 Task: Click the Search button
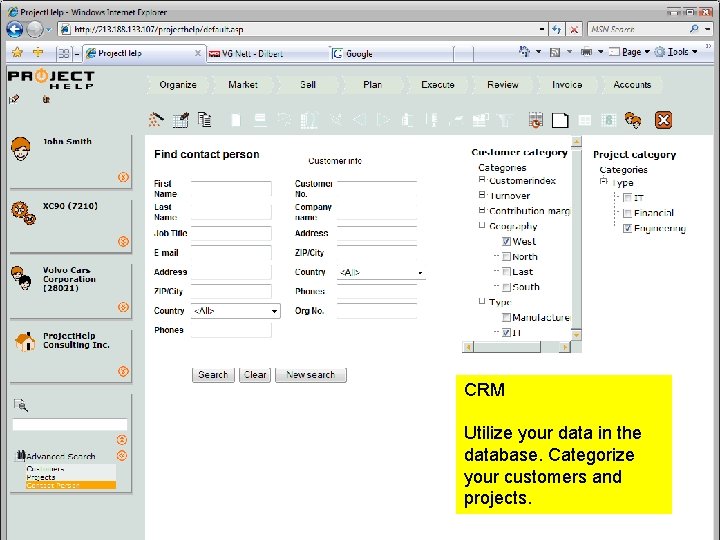(213, 375)
